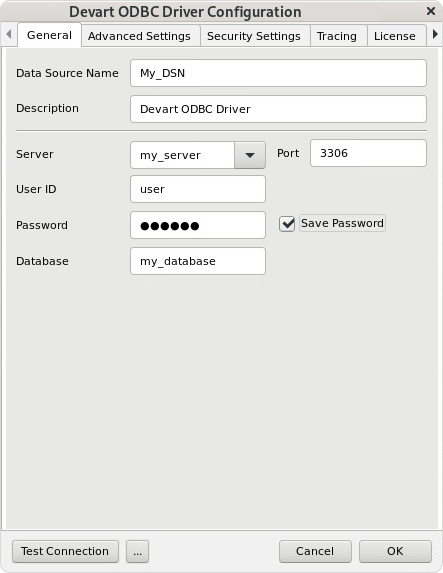
Task: Click the Database field showing my_database
Action: pyautogui.click(x=198, y=261)
